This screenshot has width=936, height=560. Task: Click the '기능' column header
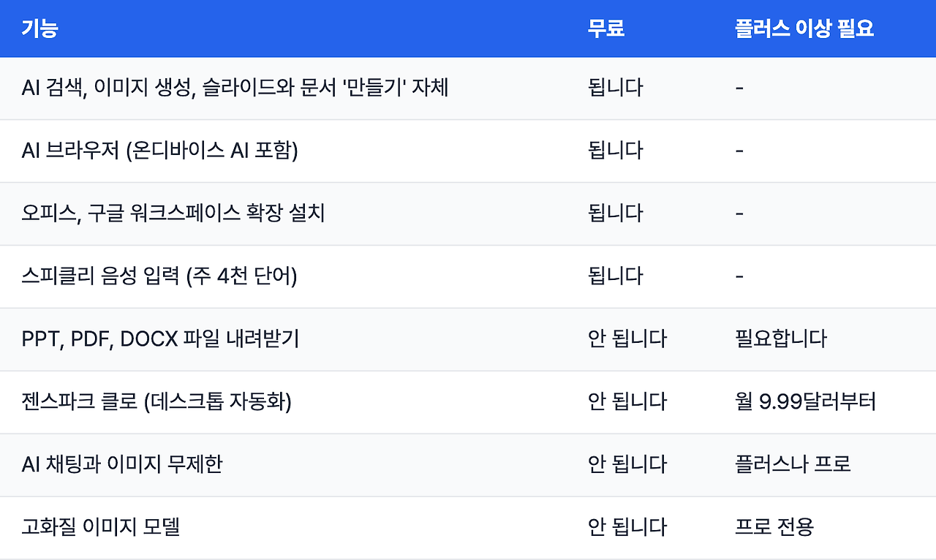40,29
